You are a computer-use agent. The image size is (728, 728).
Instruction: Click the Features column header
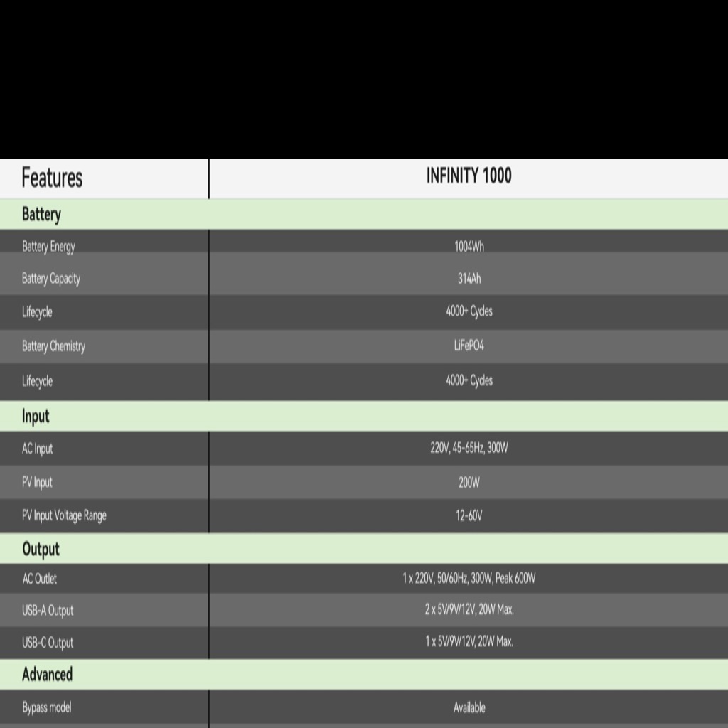pos(52,178)
